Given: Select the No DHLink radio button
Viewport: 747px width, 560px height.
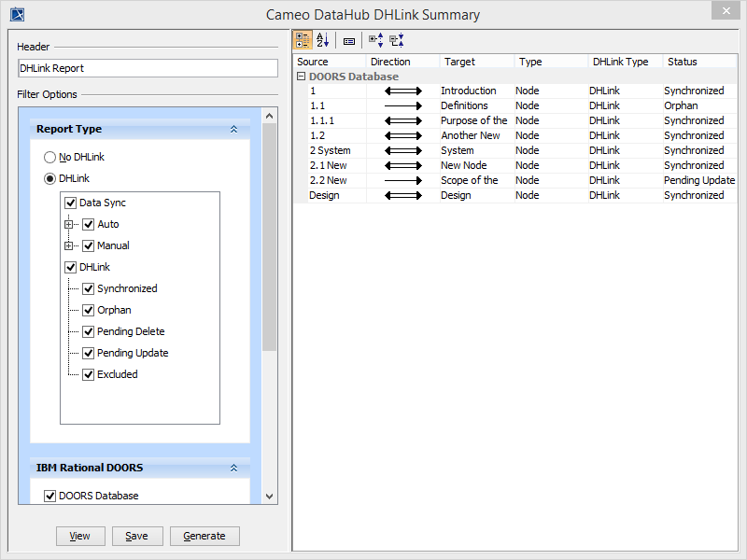Looking at the screenshot, I should (x=50, y=157).
